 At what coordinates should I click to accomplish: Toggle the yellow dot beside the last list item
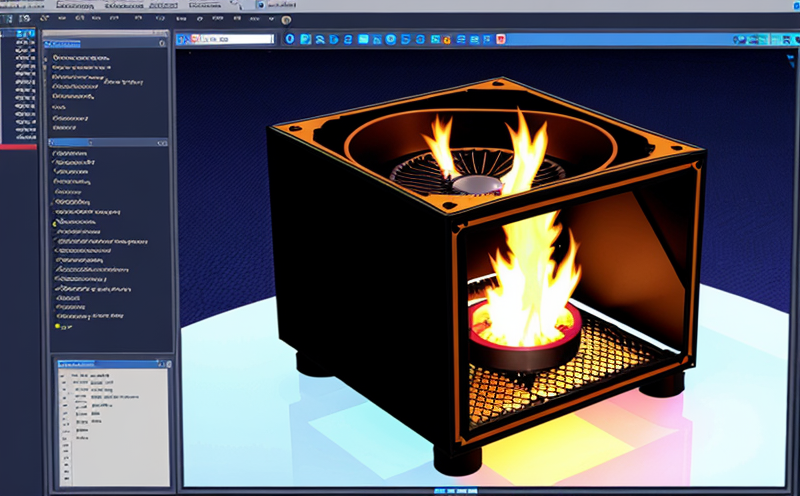[57, 326]
